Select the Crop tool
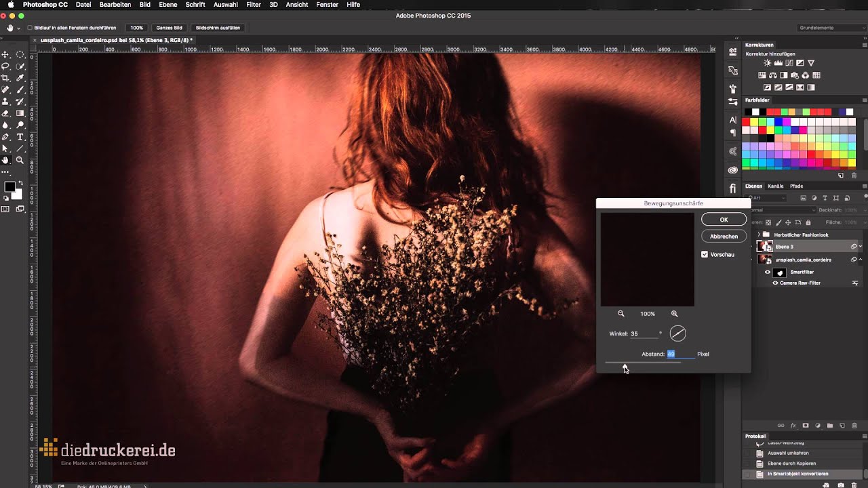868x488 pixels. point(5,78)
